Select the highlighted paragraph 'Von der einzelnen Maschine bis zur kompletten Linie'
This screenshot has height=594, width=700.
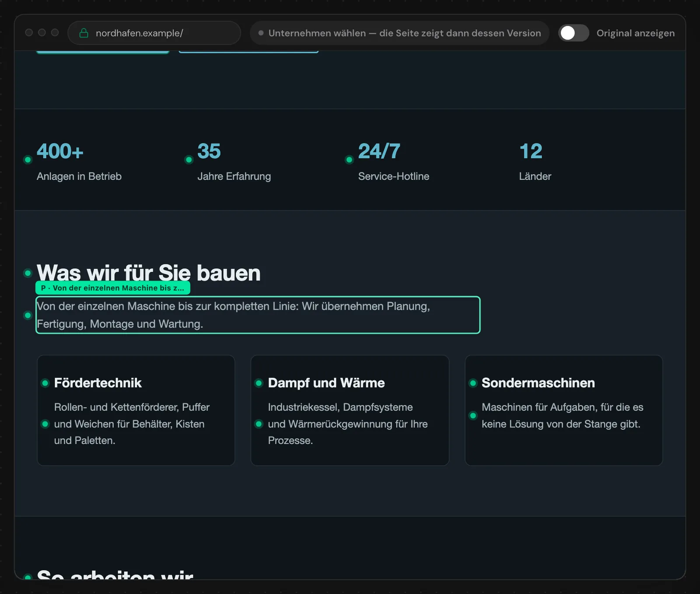pyautogui.click(x=258, y=315)
